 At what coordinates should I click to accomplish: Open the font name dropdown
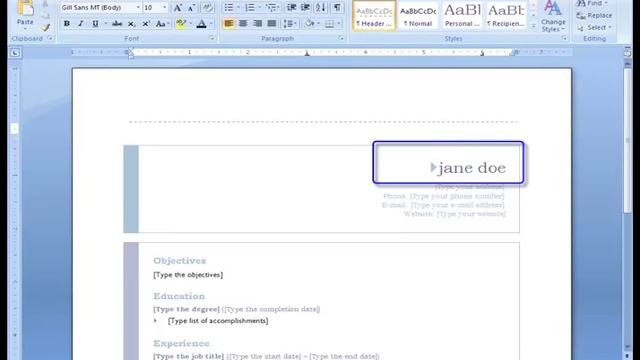138,8
